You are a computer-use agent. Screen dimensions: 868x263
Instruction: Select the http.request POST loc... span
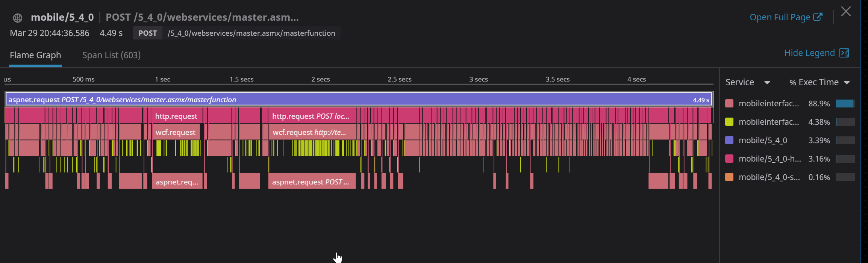312,116
